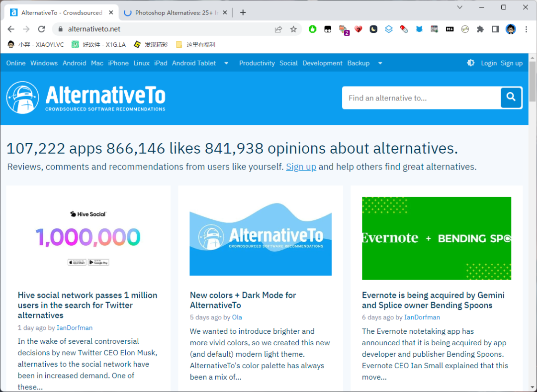The width and height of the screenshot is (537, 392).
Task: Open the Tampermonkey extension icon
Action: (328, 29)
